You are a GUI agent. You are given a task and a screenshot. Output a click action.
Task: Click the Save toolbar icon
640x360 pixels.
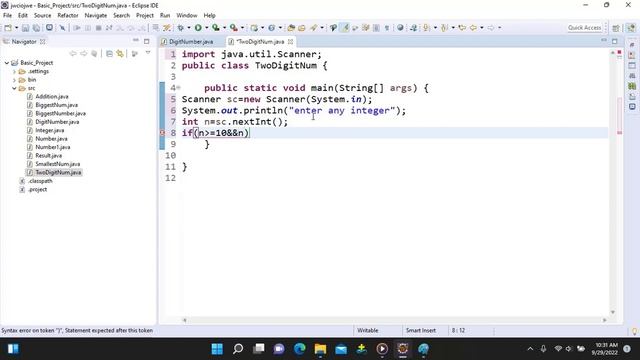(25, 28)
